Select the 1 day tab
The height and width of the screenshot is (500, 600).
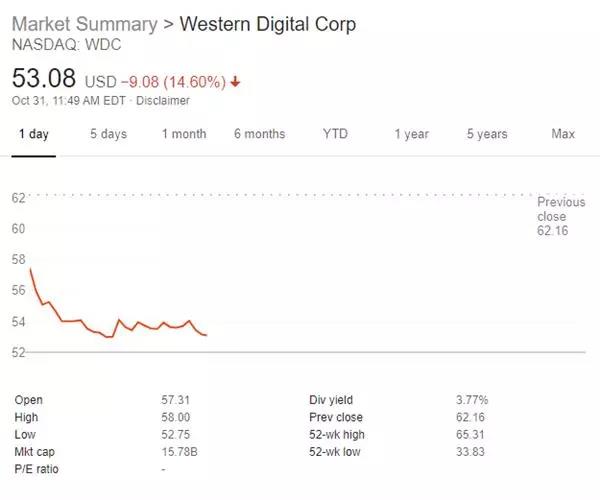pos(32,134)
